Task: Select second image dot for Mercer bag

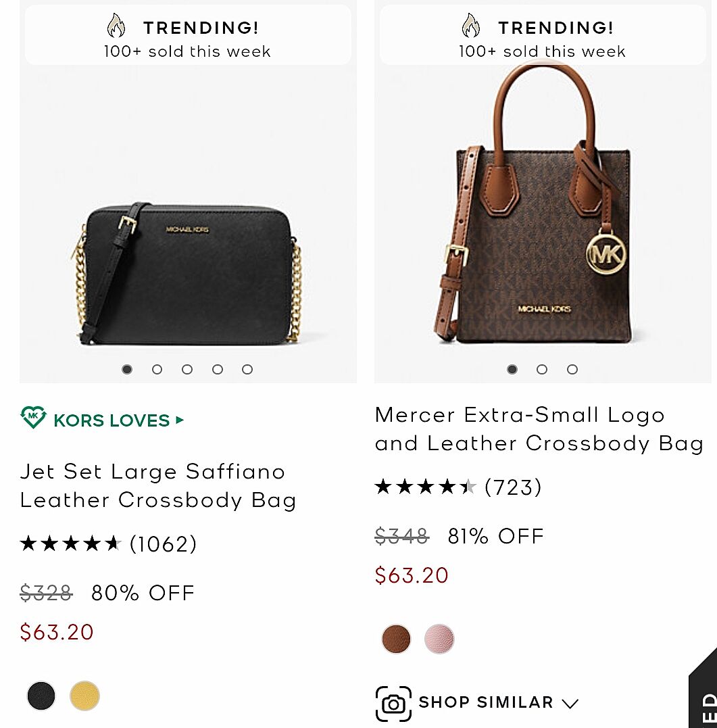Action: coord(542,369)
